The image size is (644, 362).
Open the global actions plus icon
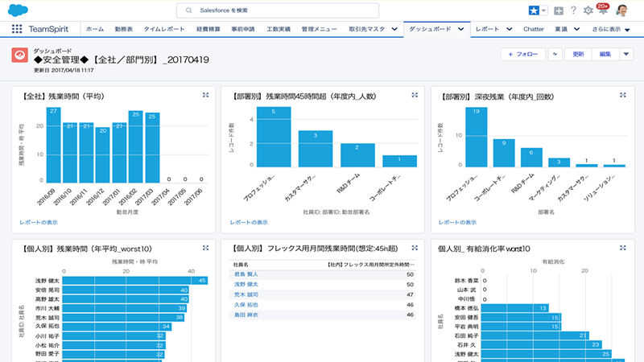[x=559, y=10]
